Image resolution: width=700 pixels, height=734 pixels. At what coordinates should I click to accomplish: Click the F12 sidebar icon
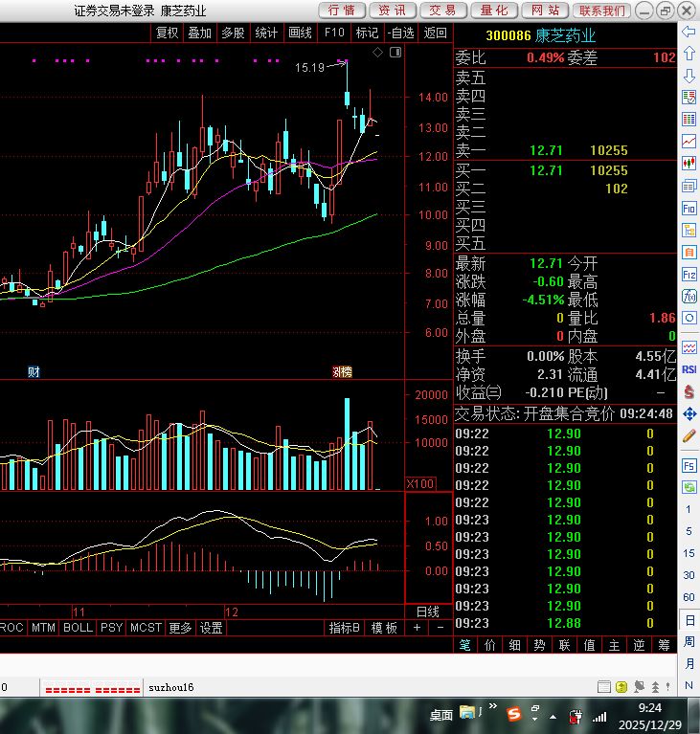(689, 275)
